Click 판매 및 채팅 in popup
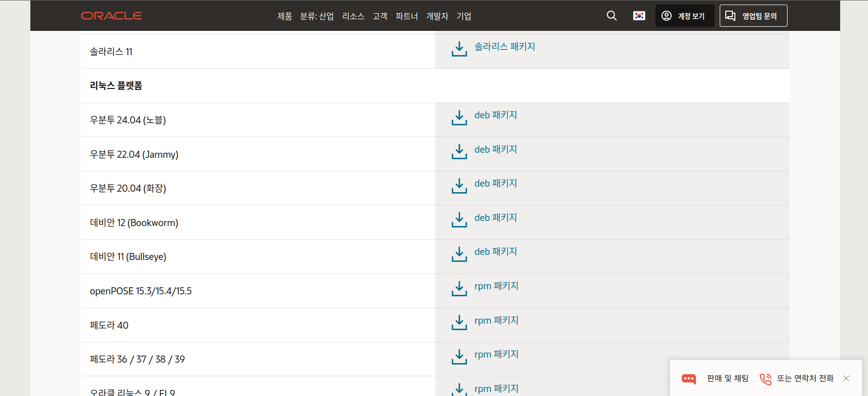The height and width of the screenshot is (396, 868). (728, 378)
